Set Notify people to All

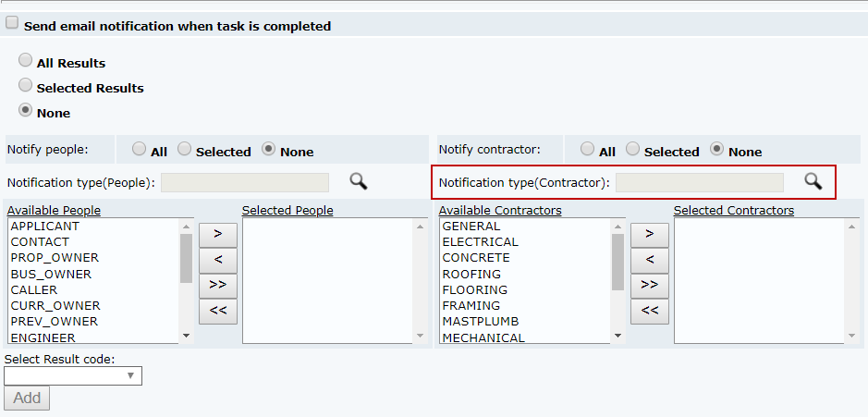139,148
